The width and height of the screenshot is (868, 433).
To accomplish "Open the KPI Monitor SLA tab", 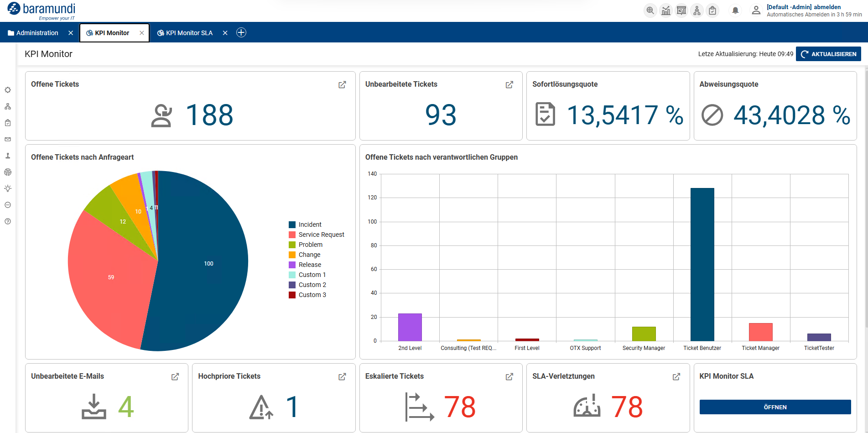I will tap(189, 32).
